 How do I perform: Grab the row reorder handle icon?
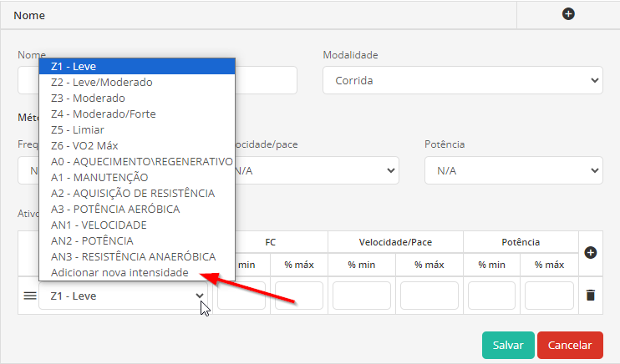click(30, 296)
